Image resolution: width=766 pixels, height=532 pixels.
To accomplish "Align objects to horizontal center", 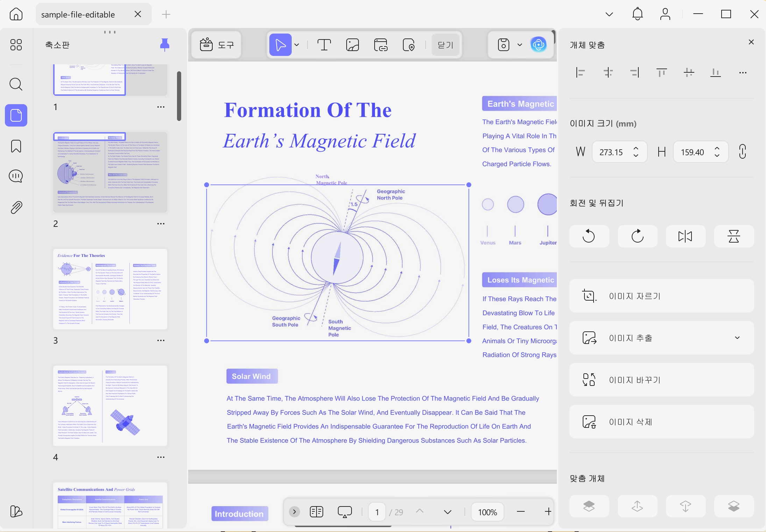I will (x=608, y=73).
